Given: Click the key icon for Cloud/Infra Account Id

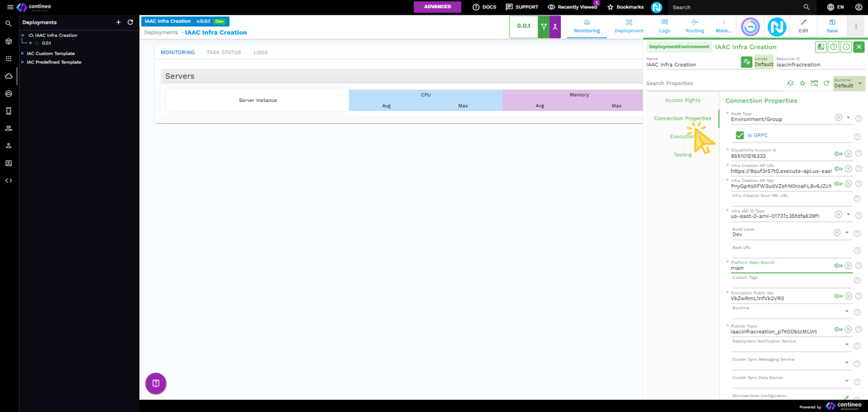Looking at the screenshot, I should tap(838, 154).
